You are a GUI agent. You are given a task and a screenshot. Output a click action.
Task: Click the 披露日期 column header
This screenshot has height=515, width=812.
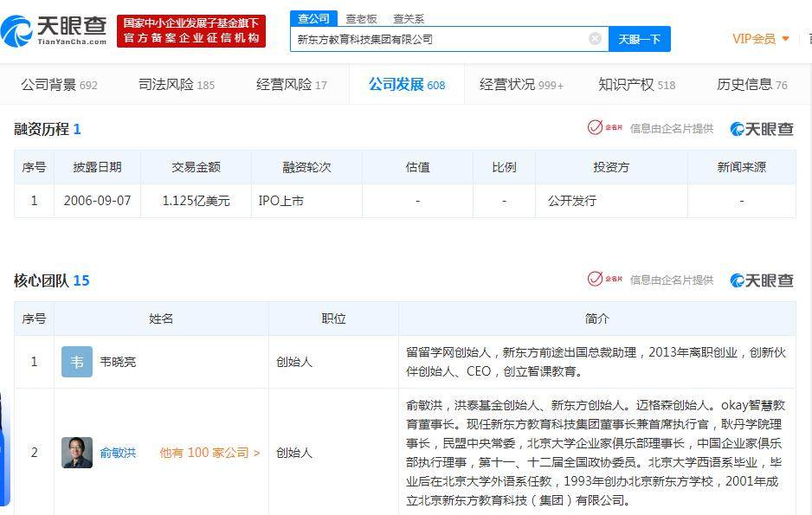point(97,167)
